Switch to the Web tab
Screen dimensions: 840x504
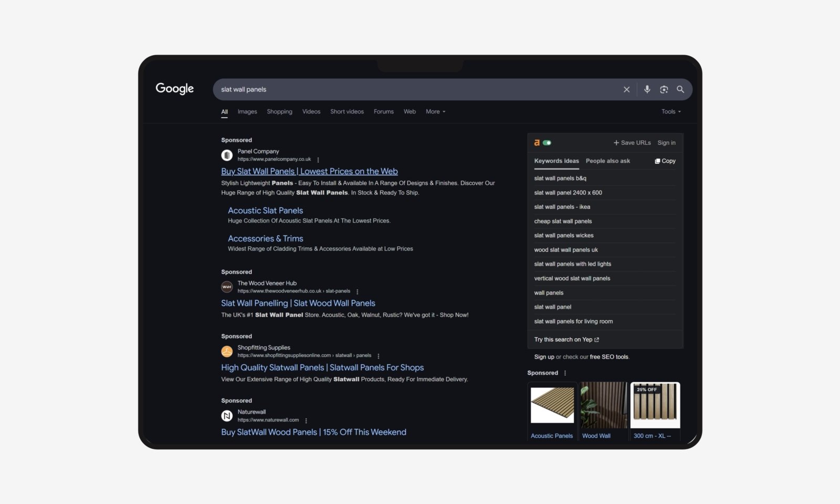point(410,112)
